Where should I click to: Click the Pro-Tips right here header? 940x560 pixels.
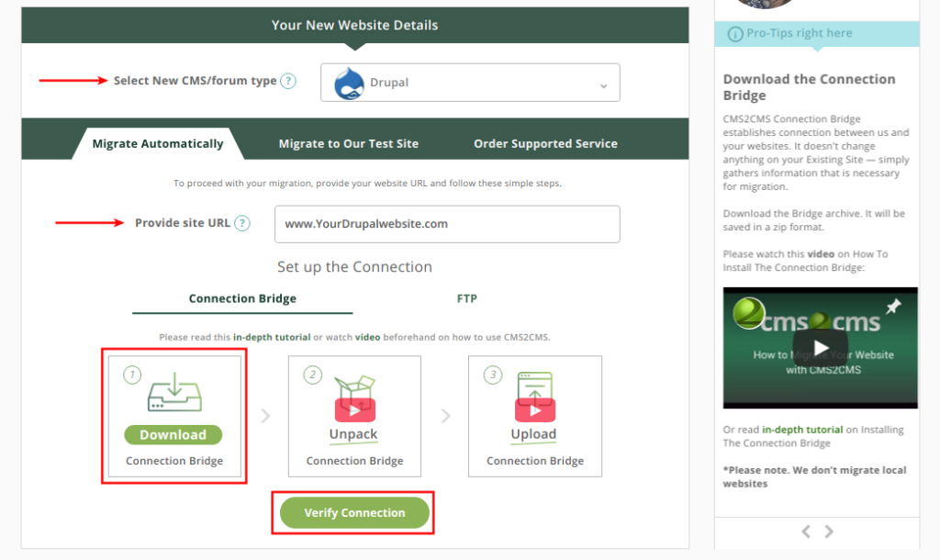coord(816,34)
